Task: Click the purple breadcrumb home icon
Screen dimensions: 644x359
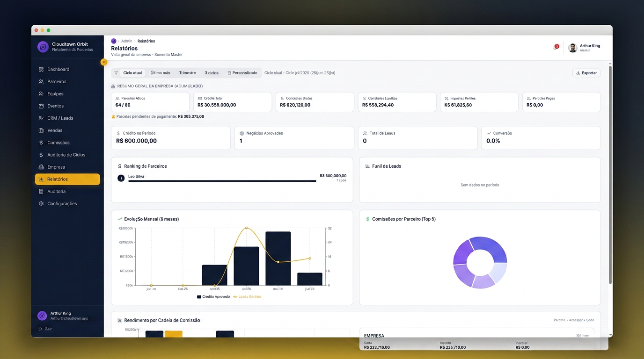Action: click(114, 41)
